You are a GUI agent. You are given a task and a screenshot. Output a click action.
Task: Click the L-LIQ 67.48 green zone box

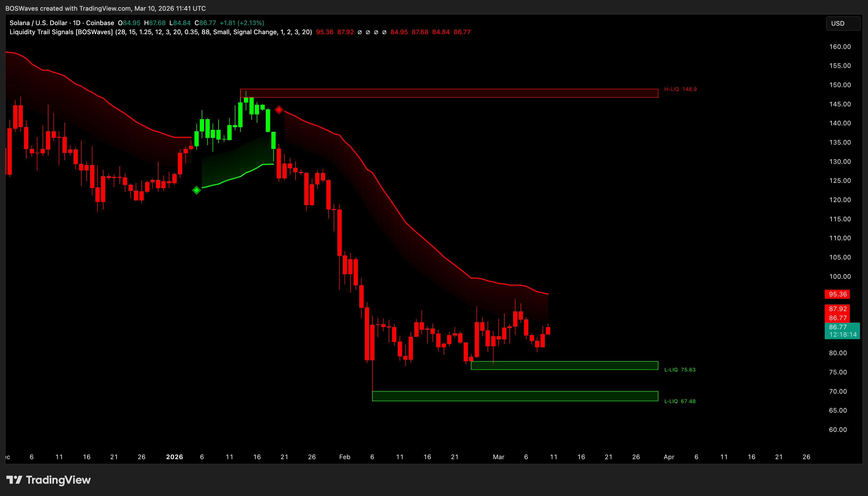[x=515, y=396]
